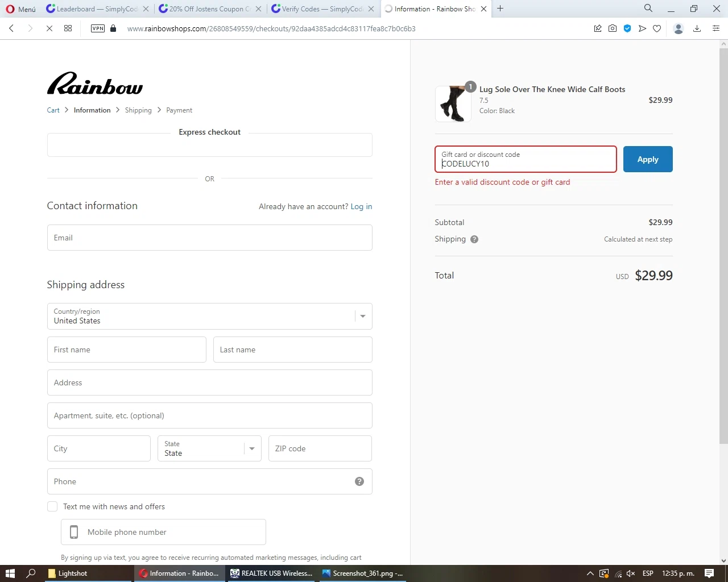The image size is (728, 582).
Task: Click the boots product thumbnail
Action: click(453, 104)
